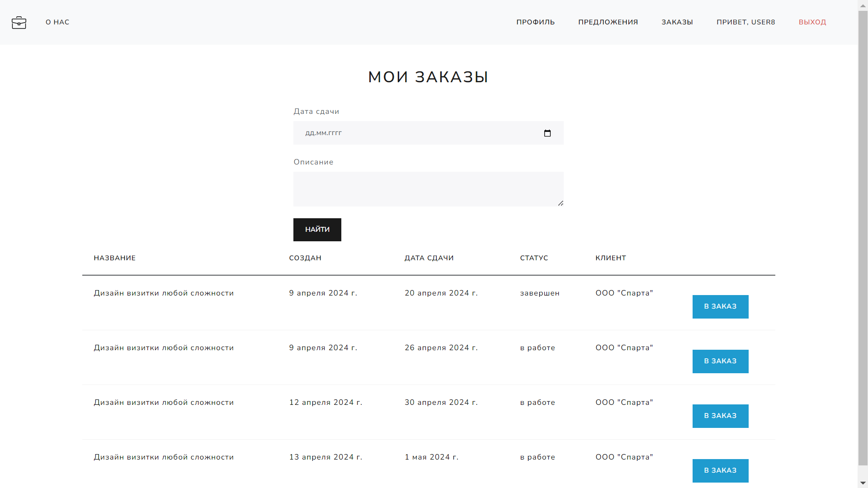This screenshot has height=488, width=868.
Task: Navigate to ЗАКАЗЫ
Action: pyautogui.click(x=677, y=22)
